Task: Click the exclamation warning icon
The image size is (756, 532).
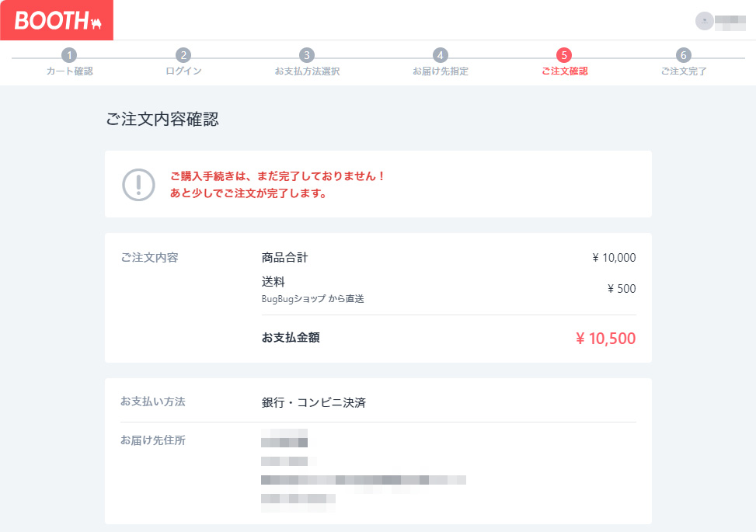Action: coord(138,184)
